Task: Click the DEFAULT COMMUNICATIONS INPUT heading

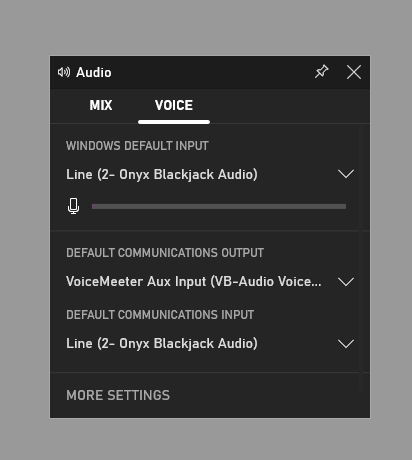Action: click(160, 315)
